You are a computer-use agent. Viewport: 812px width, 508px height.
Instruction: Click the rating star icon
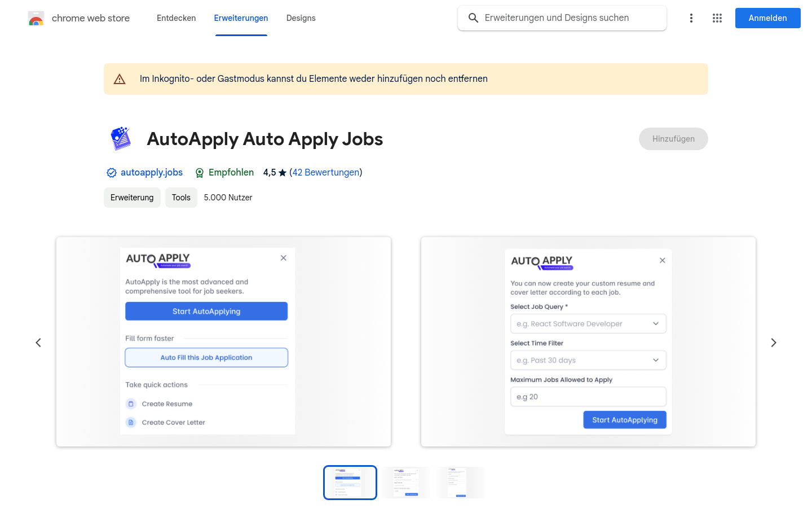(x=283, y=173)
